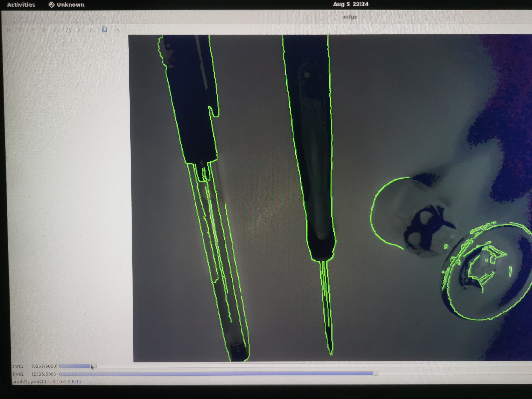Click the value text (2525/5000)

[x=45, y=374]
